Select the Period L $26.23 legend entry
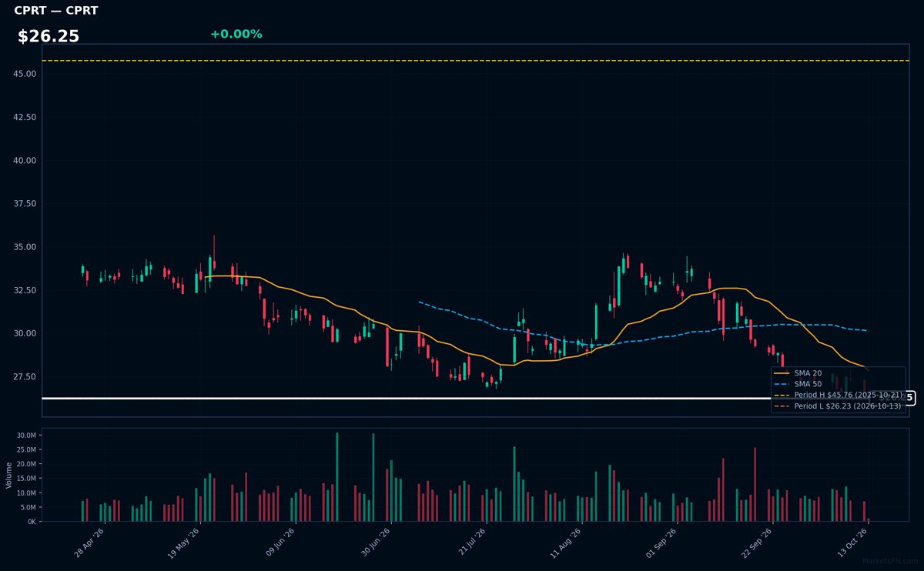This screenshot has width=924, height=571. (838, 406)
